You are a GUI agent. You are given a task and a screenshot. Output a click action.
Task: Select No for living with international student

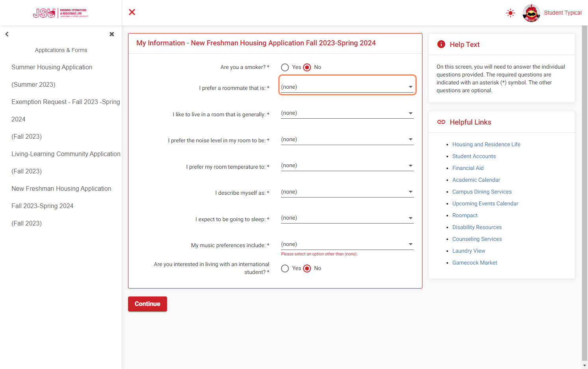pos(307,268)
